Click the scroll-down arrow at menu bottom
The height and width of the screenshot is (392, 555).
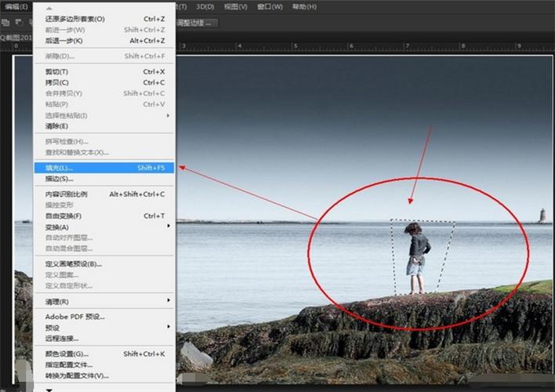pos(49,390)
